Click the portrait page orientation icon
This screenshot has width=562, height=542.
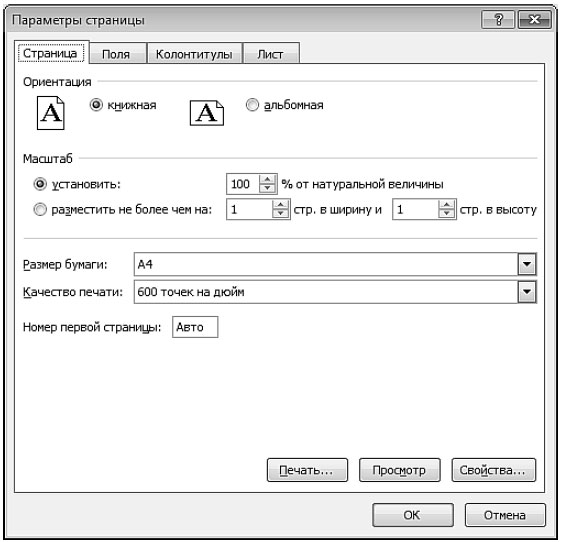click(x=51, y=113)
